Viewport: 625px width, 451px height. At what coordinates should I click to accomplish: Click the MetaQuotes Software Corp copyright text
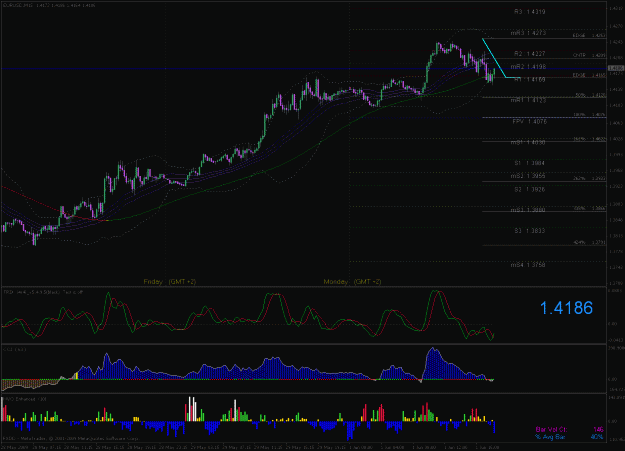71,439
